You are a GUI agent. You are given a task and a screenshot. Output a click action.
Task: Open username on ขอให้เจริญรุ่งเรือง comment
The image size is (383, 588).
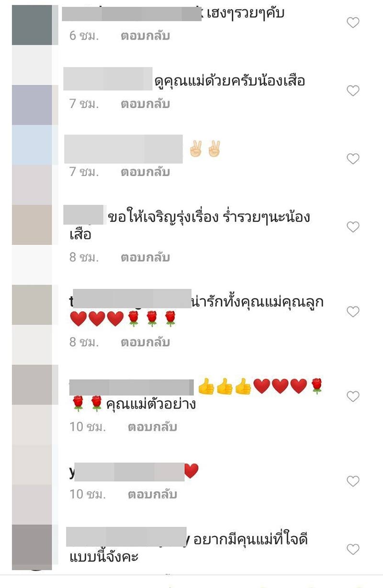pyautogui.click(x=84, y=215)
